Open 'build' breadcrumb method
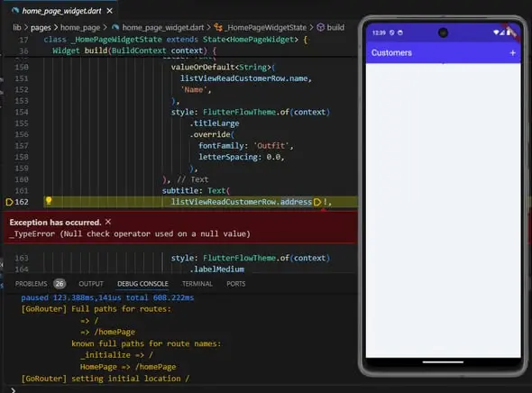Viewport: 532px width, 393px height. 335,27
